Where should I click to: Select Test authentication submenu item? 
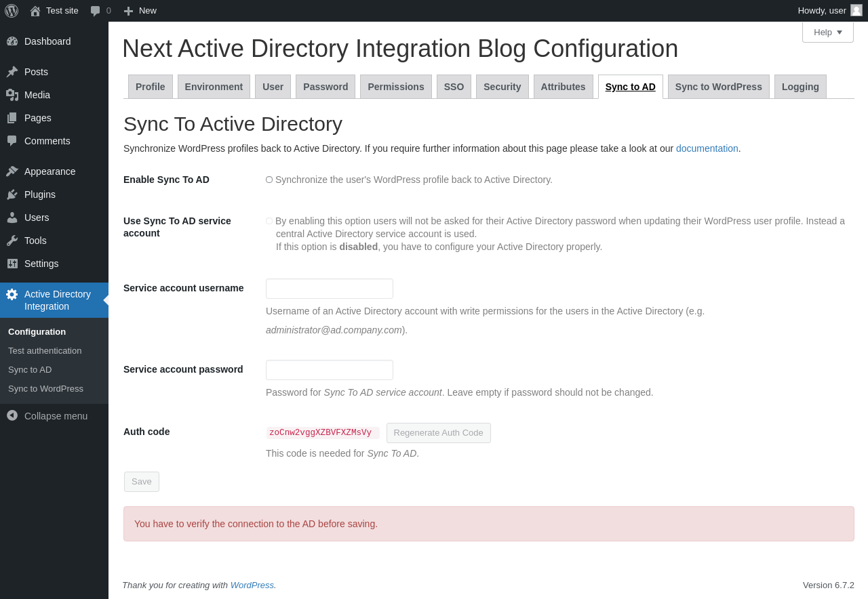45,351
